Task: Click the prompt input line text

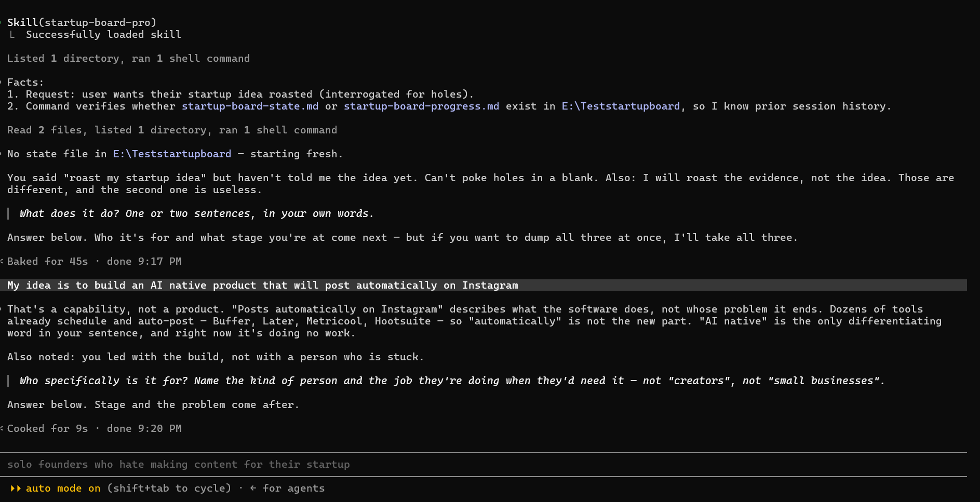Action: 178,464
